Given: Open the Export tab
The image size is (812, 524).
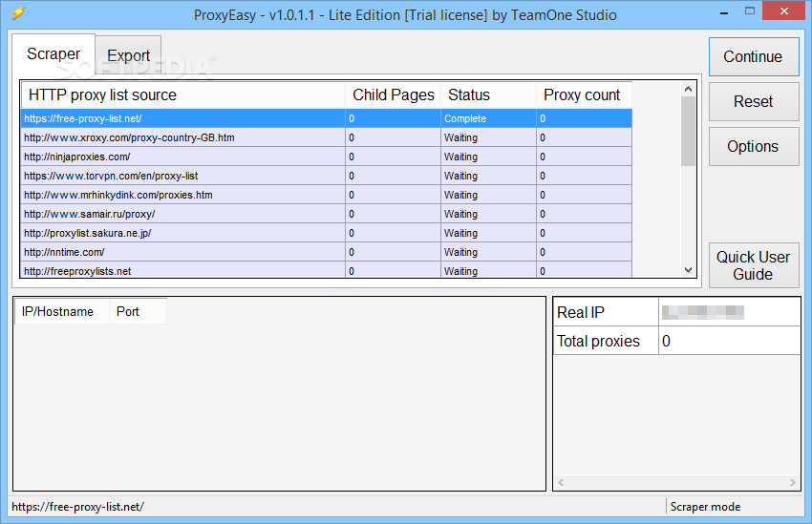Looking at the screenshot, I should 128,55.
